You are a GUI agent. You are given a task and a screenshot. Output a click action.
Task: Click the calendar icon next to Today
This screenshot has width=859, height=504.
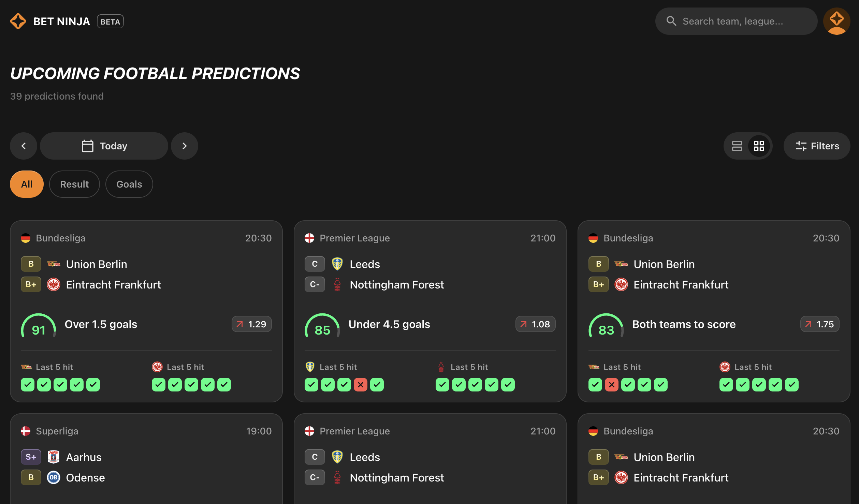(88, 146)
